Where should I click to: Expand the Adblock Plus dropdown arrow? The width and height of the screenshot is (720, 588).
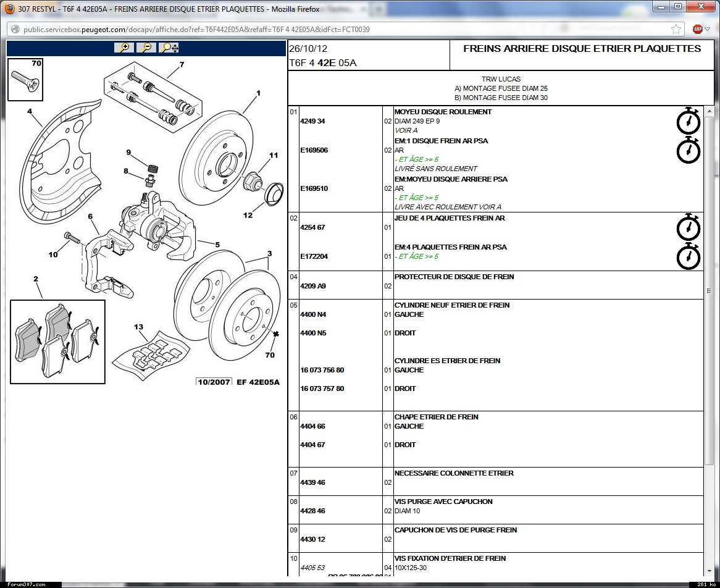click(709, 29)
